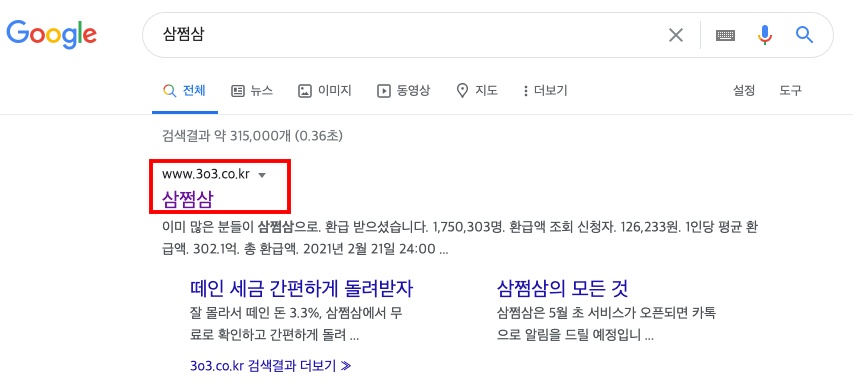Viewport: 853px width, 392px height.
Task: Click the snippet starting 이미 많은 분들이 삼쩜삼으로
Action: pos(461,238)
